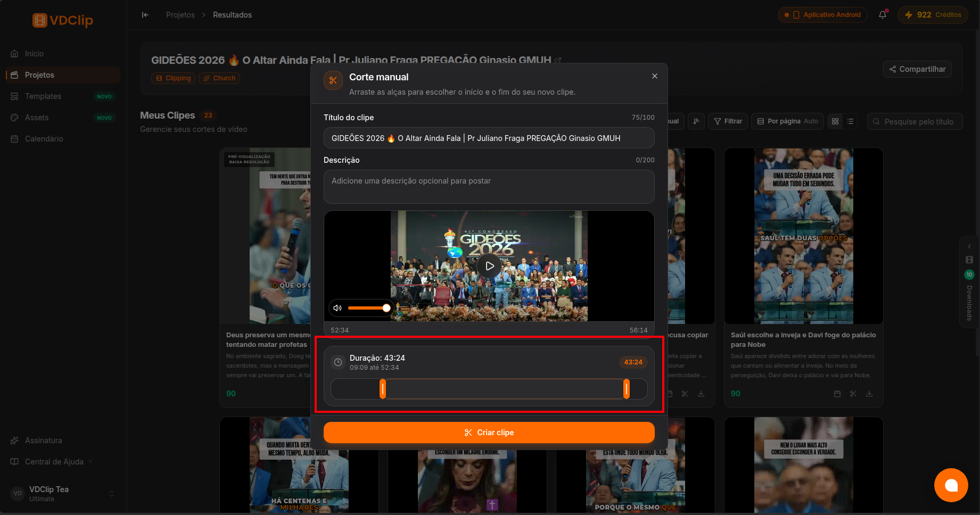Click the VDClip logo
This screenshot has height=515, width=980.
(x=63, y=20)
